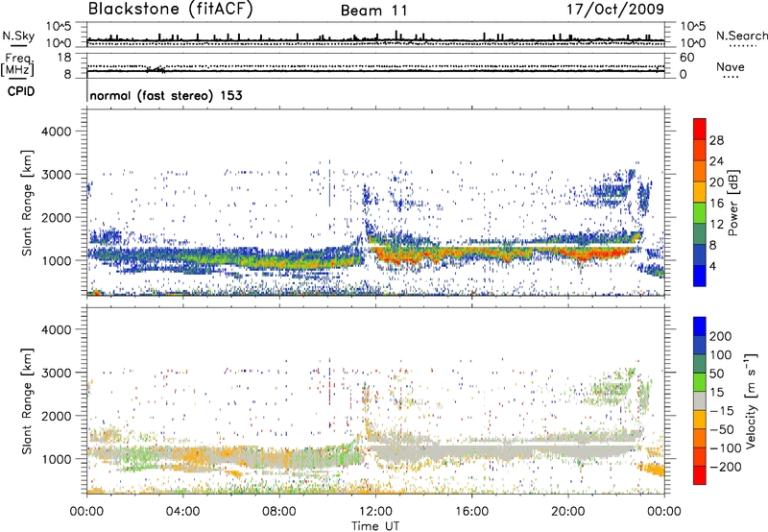Click the Velocity [m s-1] colorbar title
The height and width of the screenshot is (532, 768).
[x=751, y=400]
